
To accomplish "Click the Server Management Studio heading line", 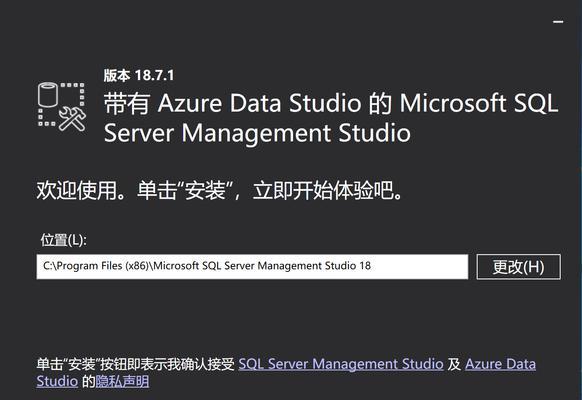I will tap(257, 133).
